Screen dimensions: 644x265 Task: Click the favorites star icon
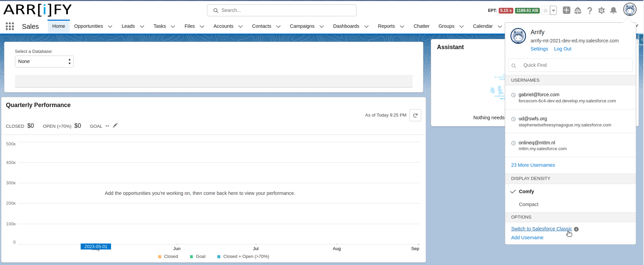(545, 11)
